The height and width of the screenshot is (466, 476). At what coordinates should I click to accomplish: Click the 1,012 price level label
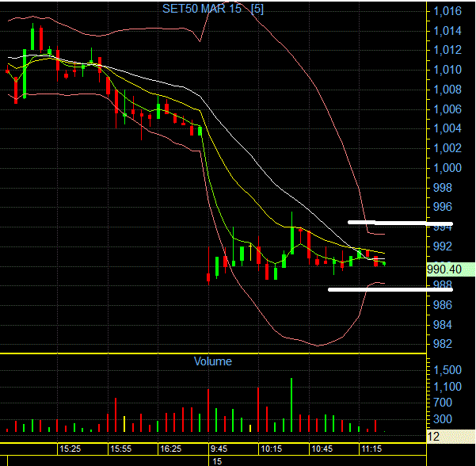click(447, 50)
